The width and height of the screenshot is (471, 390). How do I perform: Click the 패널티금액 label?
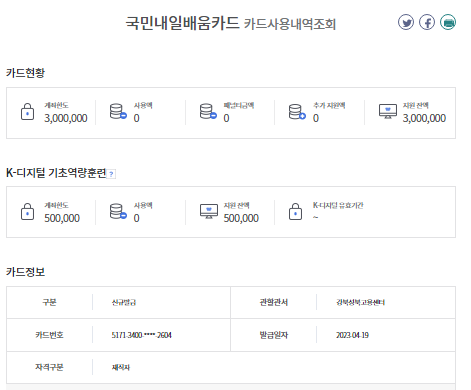(239, 105)
